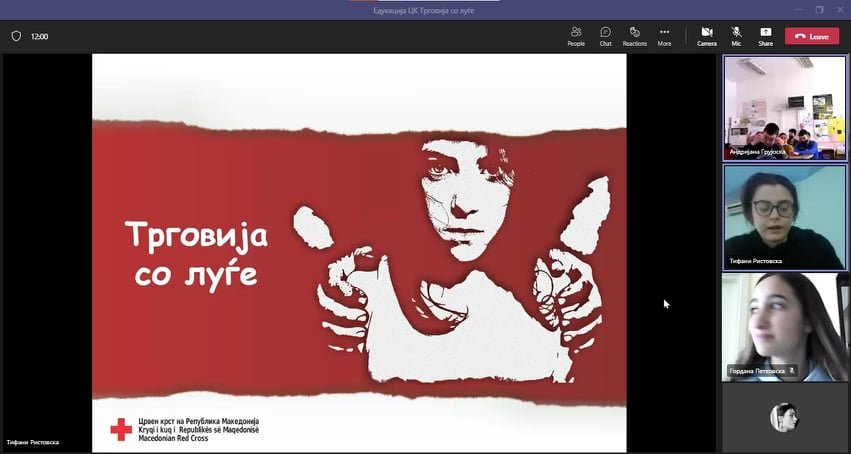Screen dimensions: 851x454
Task: Click the shared slide titled Трговија со луѓе
Action: tap(359, 252)
